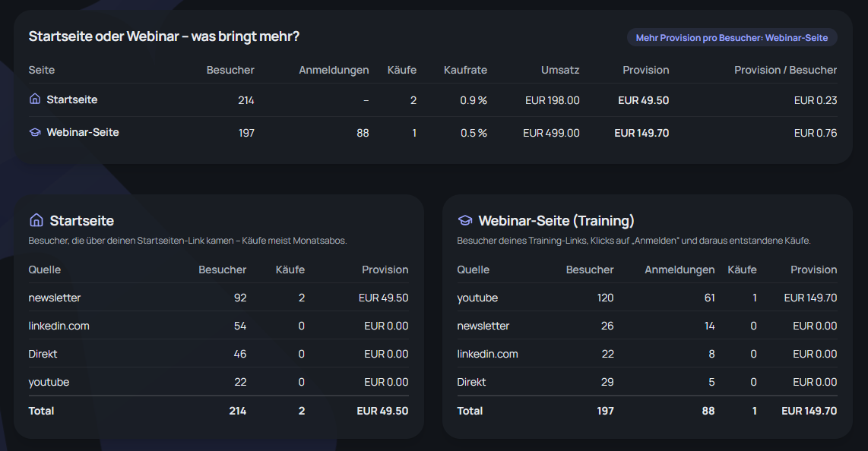This screenshot has height=451, width=868.
Task: Click the home icon beside the Startseite card heading
Action: click(36, 220)
